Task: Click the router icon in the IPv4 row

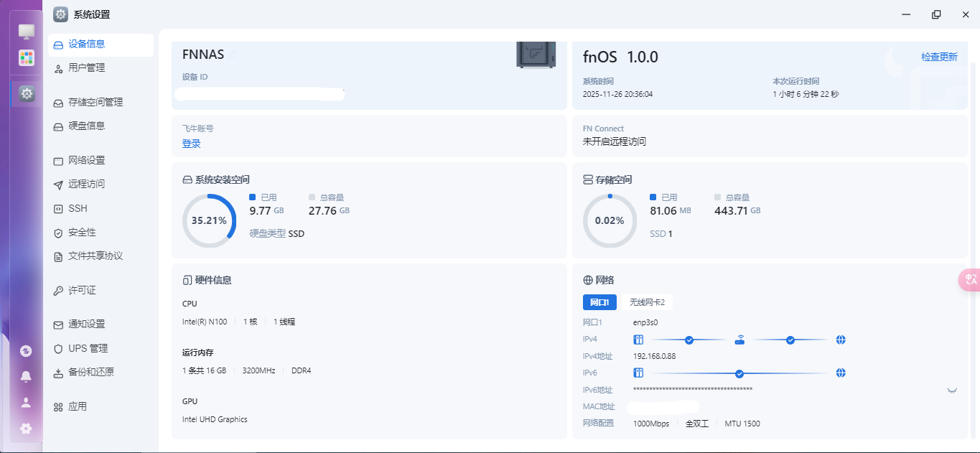Action: 739,340
